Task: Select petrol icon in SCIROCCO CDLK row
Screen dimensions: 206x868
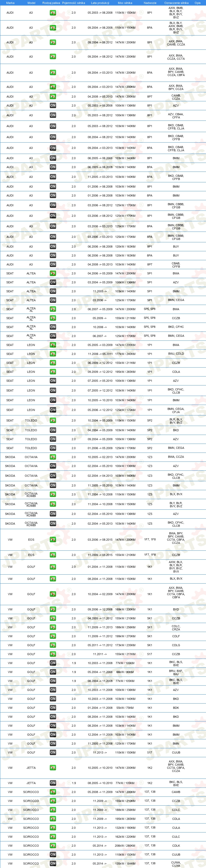Action: (x=53, y=845)
